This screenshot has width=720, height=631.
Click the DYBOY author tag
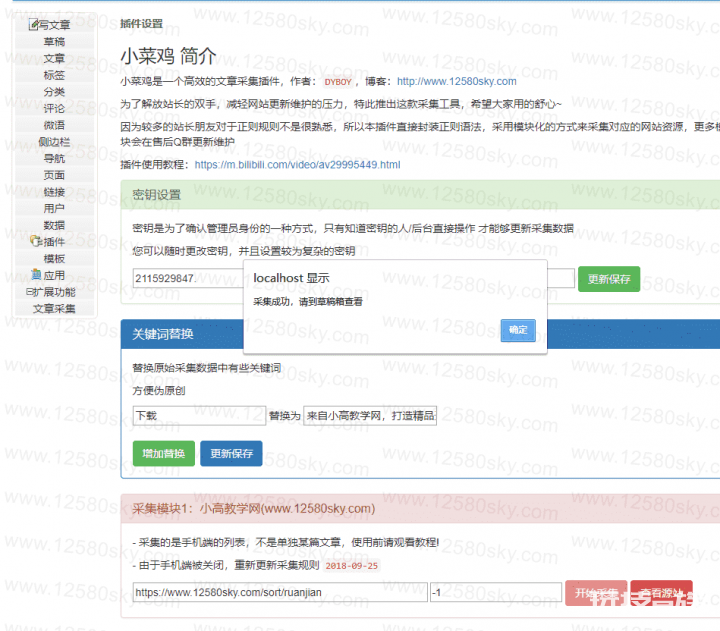click(x=338, y=82)
